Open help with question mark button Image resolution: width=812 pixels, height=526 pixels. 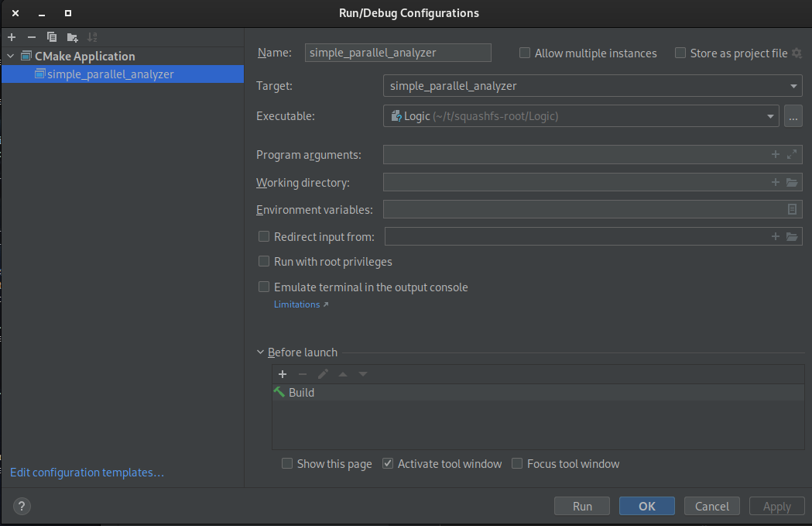(22, 507)
